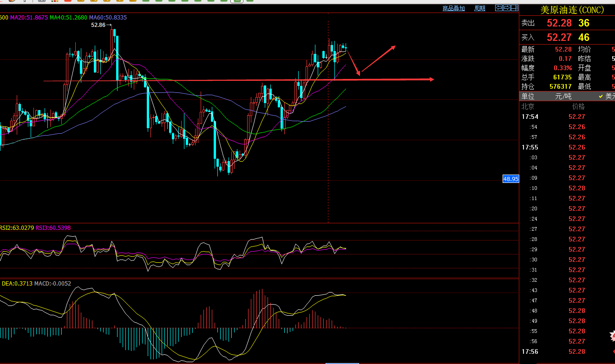Open the 周期 period dropdown
The height and width of the screenshot is (364, 615).
479,8
